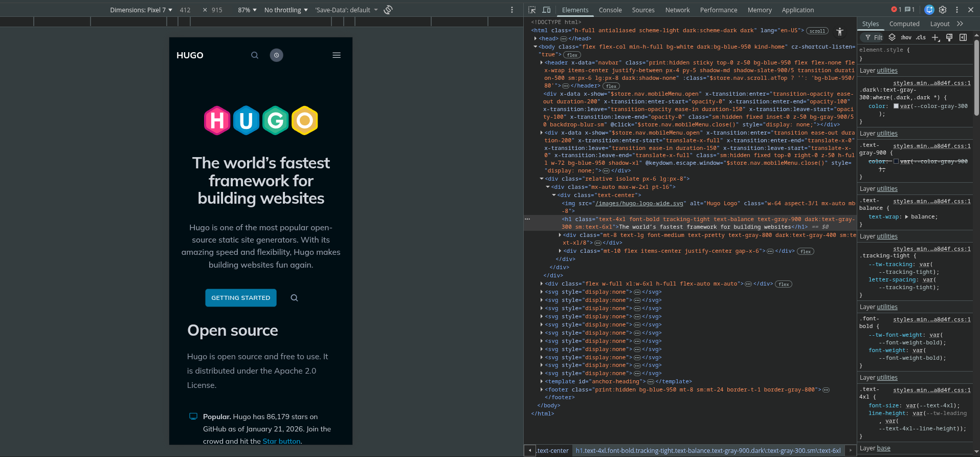
Task: Switch to the Sources tab
Action: 643,10
